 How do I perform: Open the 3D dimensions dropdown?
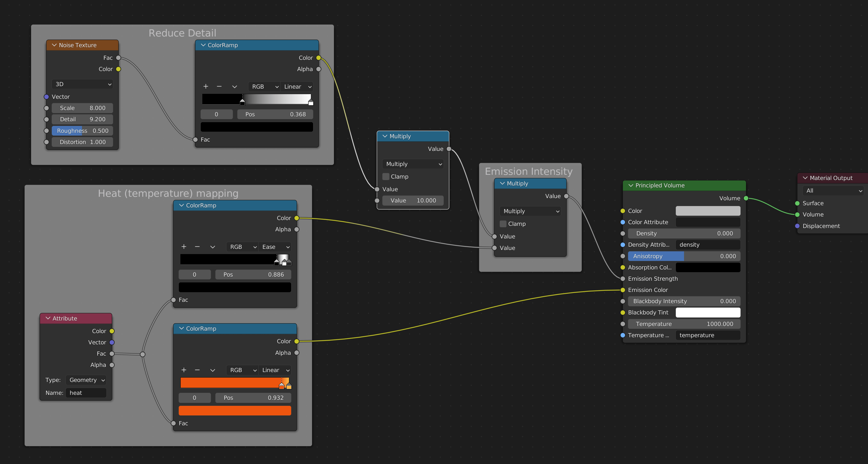(83, 84)
